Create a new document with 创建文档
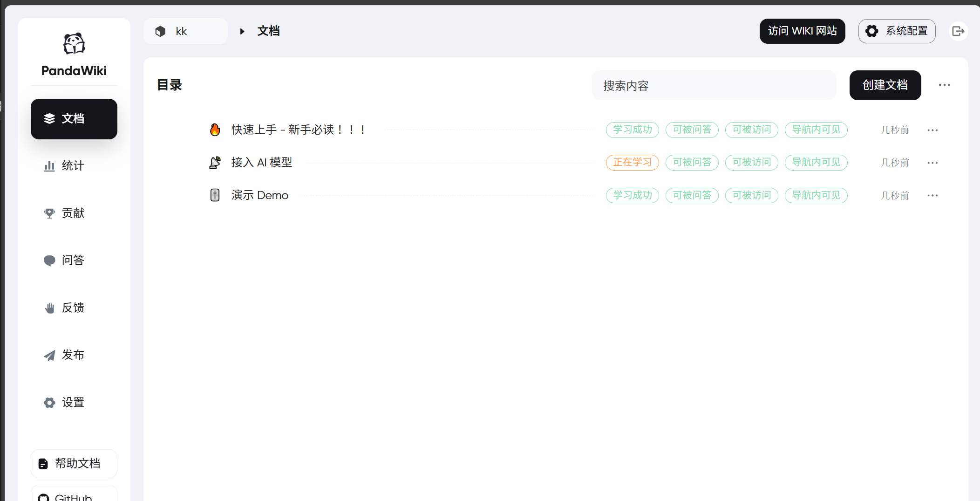The height and width of the screenshot is (501, 980). coord(885,85)
